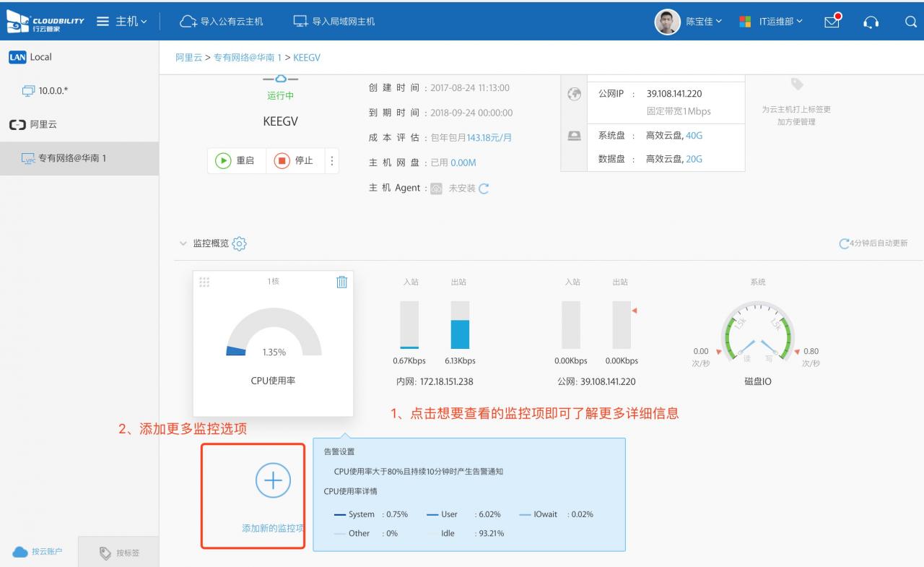The height and width of the screenshot is (567, 924).
Task: Open the search magnifier icon
Action: (910, 22)
